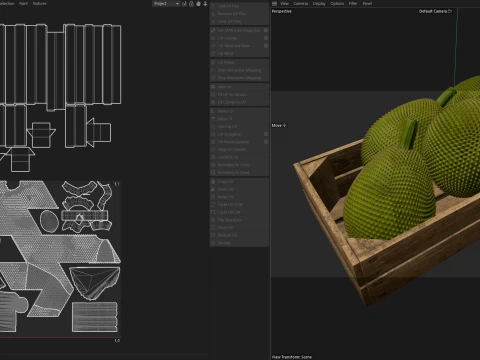
Task: Cycle UV counter-clockwise (CCW)
Action: (x=239, y=205)
